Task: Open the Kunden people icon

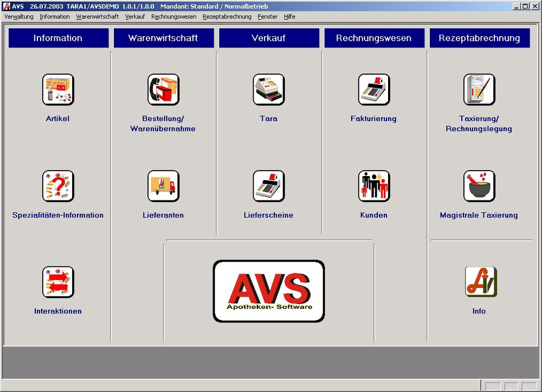Action: [373, 186]
